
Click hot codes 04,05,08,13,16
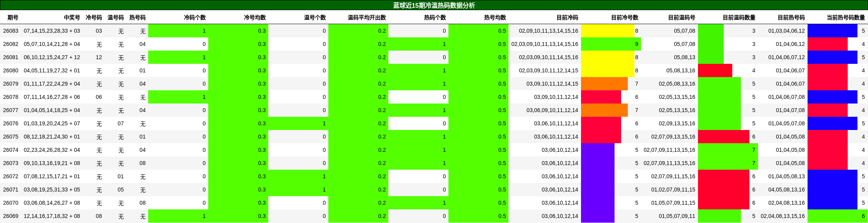tap(787, 190)
